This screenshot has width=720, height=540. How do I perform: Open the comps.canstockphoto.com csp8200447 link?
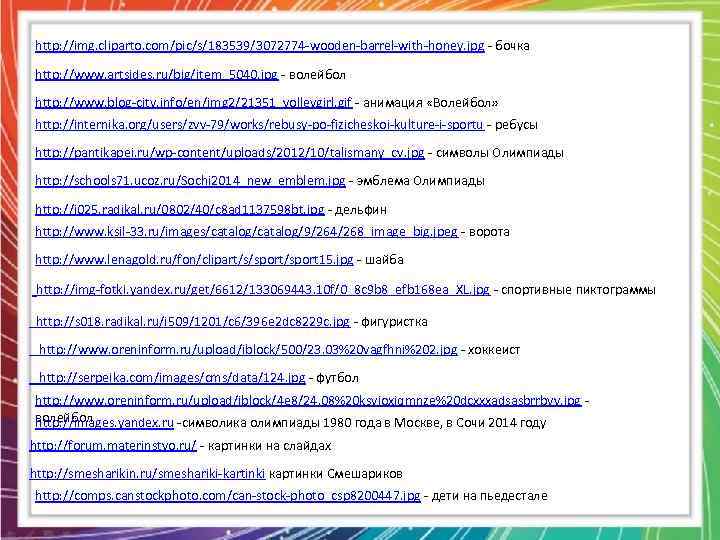228,496
